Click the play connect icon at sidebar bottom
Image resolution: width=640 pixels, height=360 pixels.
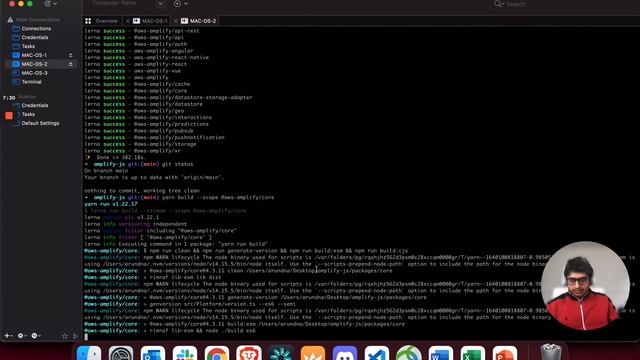(75, 336)
